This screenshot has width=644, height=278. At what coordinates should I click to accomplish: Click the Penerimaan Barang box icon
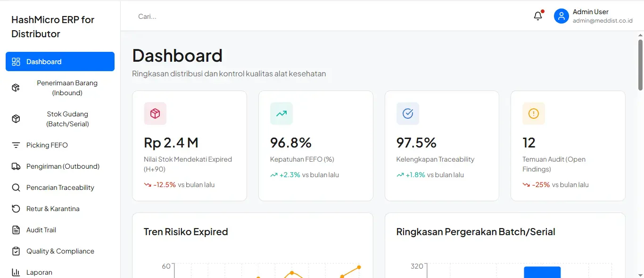pos(16,88)
